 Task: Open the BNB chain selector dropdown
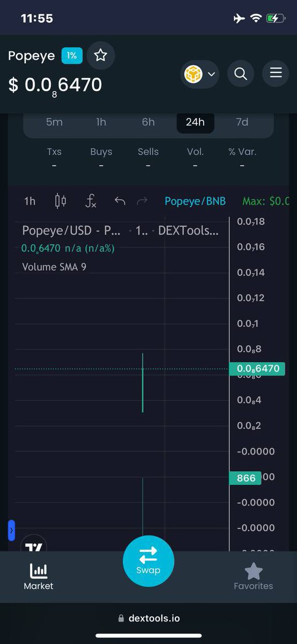click(x=201, y=74)
